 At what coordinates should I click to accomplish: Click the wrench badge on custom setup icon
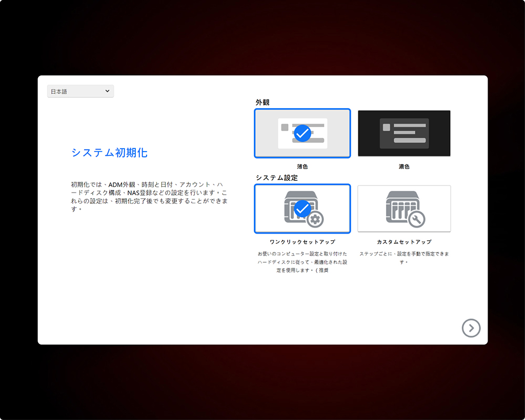416,220
